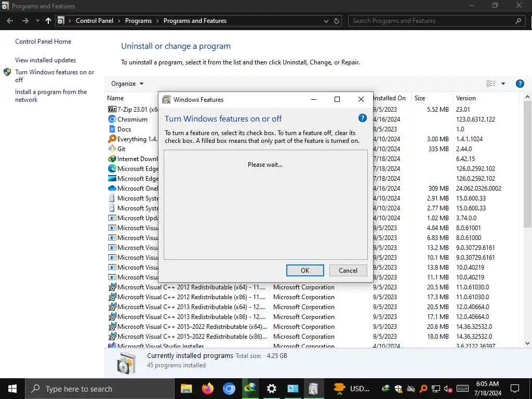Image resolution: width=532 pixels, height=399 pixels.
Task: Click the touch keyboard tray icon
Action: (462, 389)
